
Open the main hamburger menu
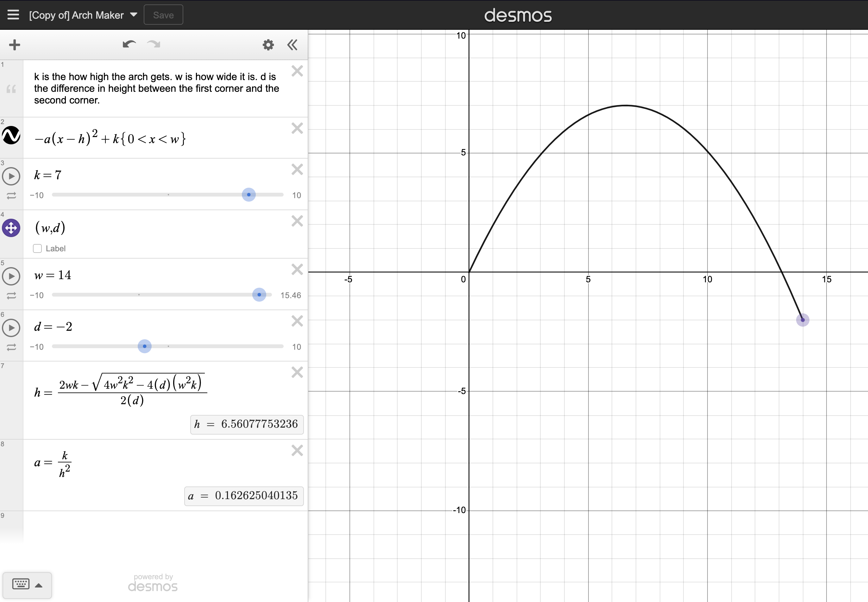13,15
